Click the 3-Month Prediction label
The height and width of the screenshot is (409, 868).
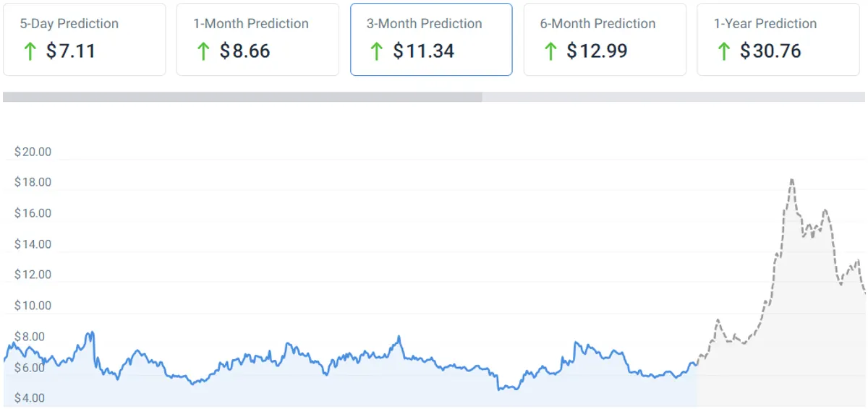pyautogui.click(x=424, y=24)
